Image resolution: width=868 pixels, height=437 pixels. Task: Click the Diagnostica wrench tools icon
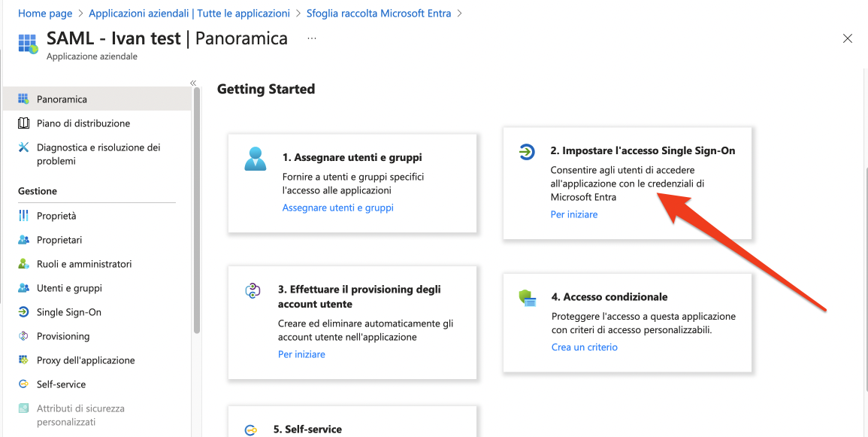tap(23, 147)
